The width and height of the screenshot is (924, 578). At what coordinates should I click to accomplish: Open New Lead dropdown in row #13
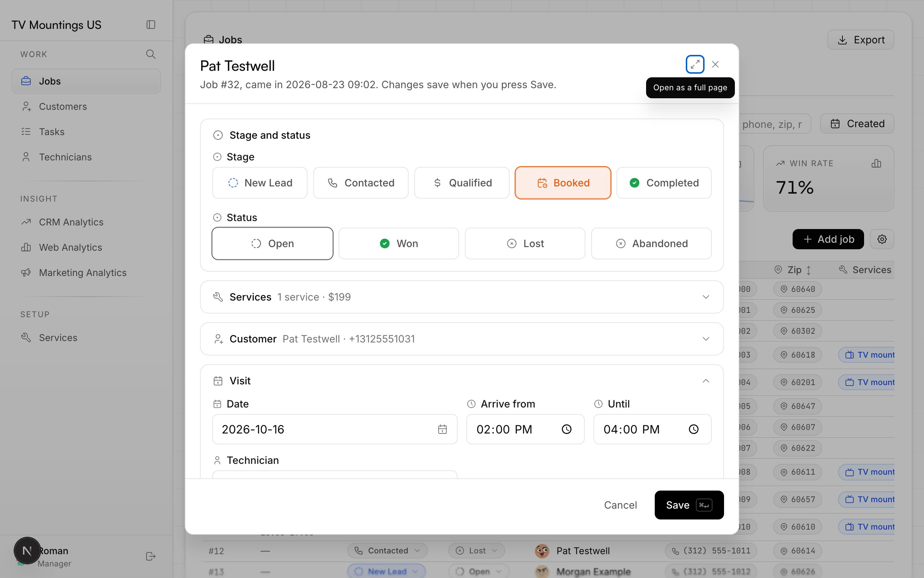click(386, 571)
